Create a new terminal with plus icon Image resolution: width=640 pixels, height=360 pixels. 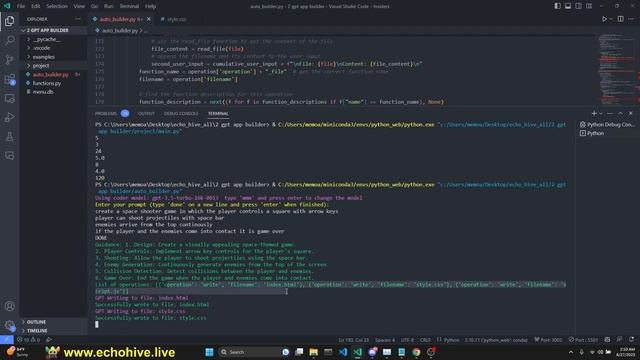click(594, 113)
